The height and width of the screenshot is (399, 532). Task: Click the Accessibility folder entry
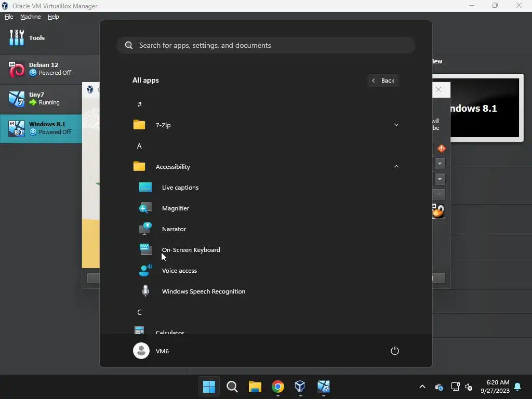(267, 166)
